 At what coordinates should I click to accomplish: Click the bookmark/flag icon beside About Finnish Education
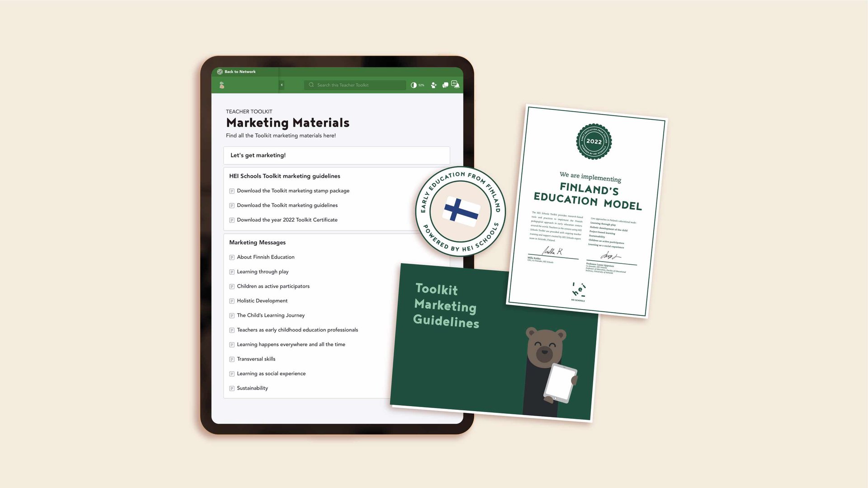point(232,257)
